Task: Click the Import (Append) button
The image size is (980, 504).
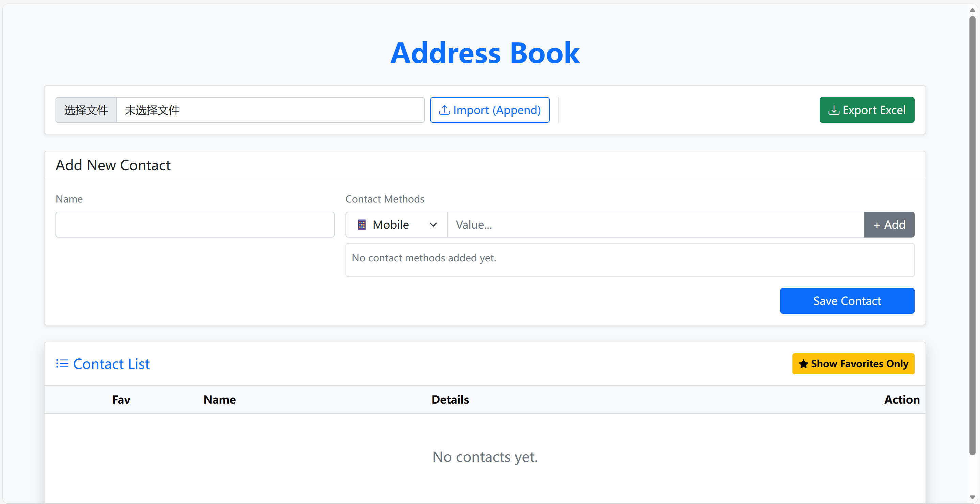Action: pos(489,110)
